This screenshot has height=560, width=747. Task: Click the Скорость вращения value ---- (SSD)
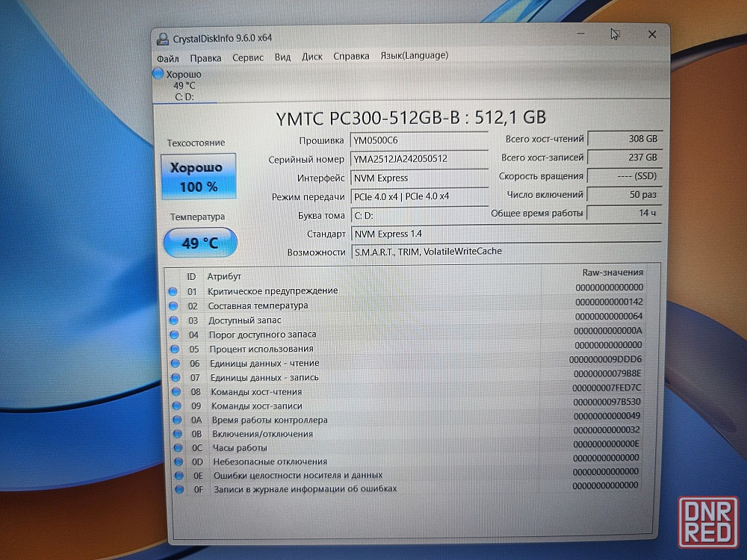pyautogui.click(x=624, y=175)
